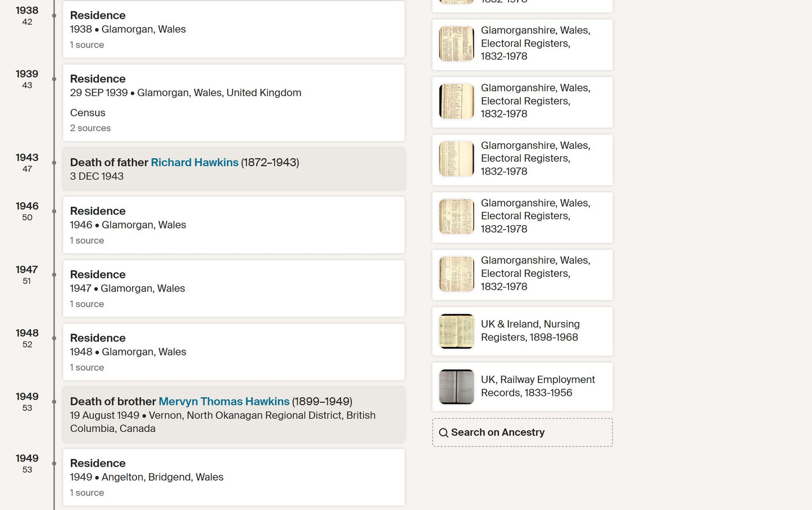This screenshot has width=812, height=510.
Task: Click the 1943 timeline marker dot
Action: tap(54, 163)
